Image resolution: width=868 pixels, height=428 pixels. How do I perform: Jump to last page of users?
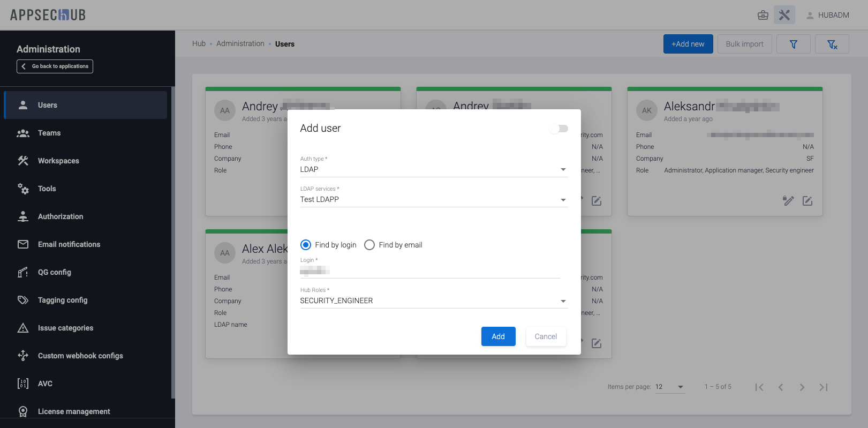click(823, 387)
